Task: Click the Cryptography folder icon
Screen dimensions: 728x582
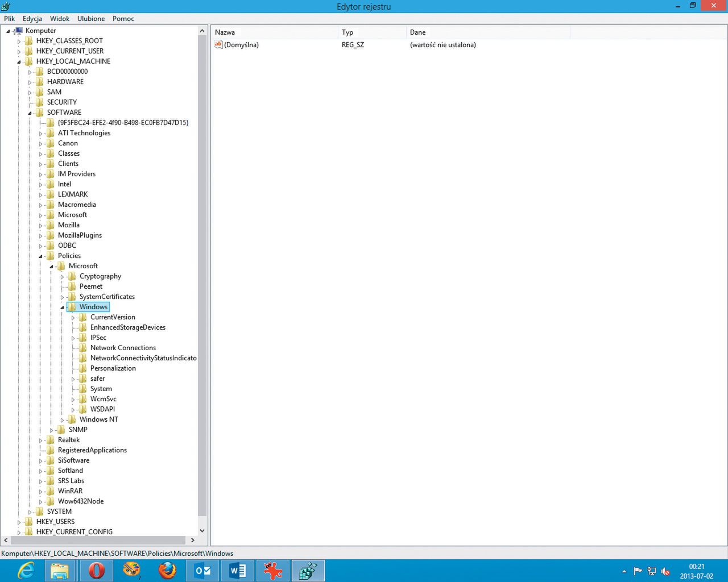Action: pyautogui.click(x=72, y=276)
